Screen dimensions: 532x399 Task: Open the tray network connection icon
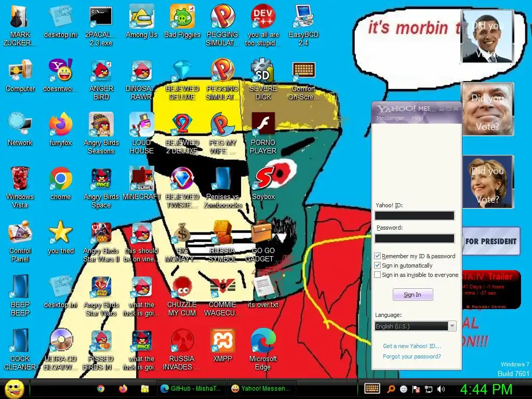[x=429, y=389]
